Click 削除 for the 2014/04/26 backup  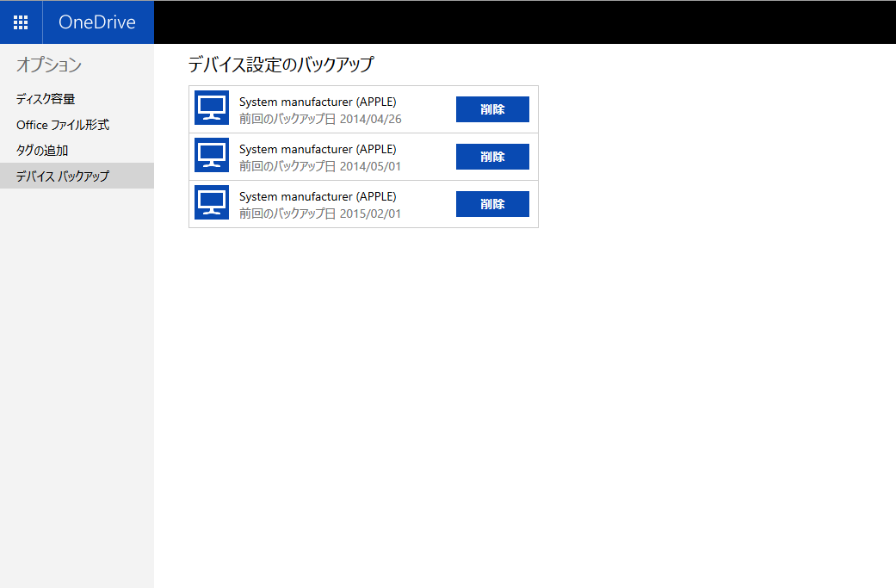(x=492, y=109)
